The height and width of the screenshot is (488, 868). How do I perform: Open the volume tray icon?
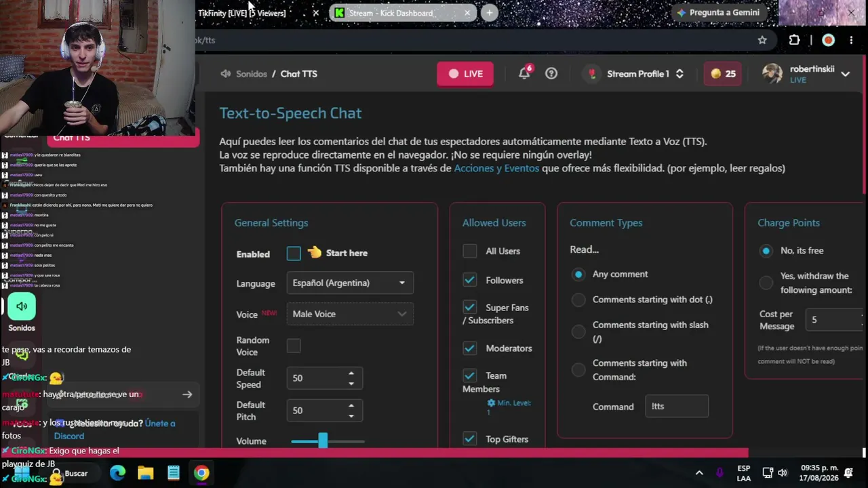(x=783, y=473)
